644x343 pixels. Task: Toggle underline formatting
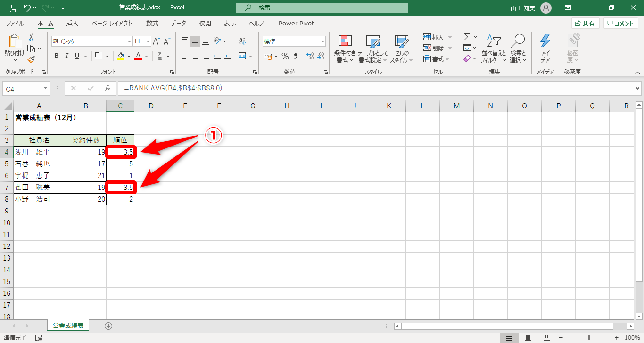tap(77, 56)
